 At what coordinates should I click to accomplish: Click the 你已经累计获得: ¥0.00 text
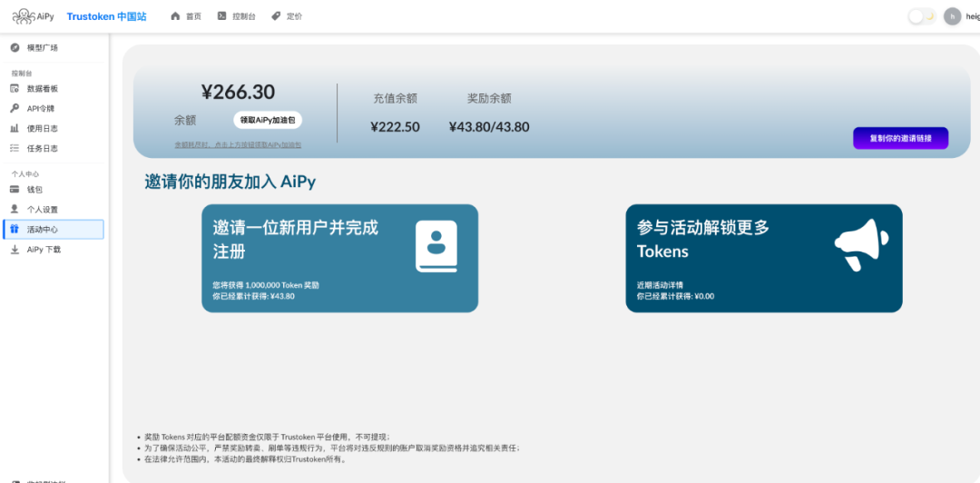pyautogui.click(x=675, y=296)
